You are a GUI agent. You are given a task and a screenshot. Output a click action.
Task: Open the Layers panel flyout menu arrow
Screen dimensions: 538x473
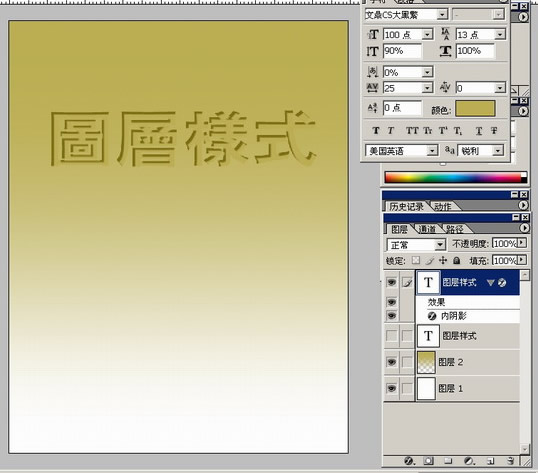coord(524,228)
